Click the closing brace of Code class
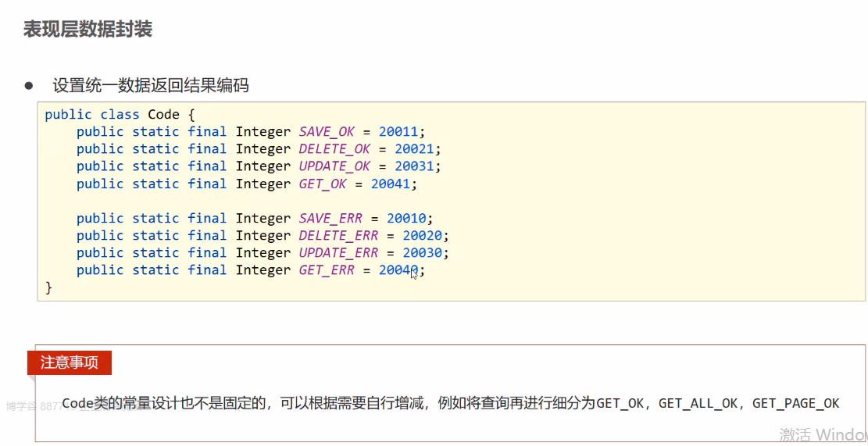 pos(48,287)
